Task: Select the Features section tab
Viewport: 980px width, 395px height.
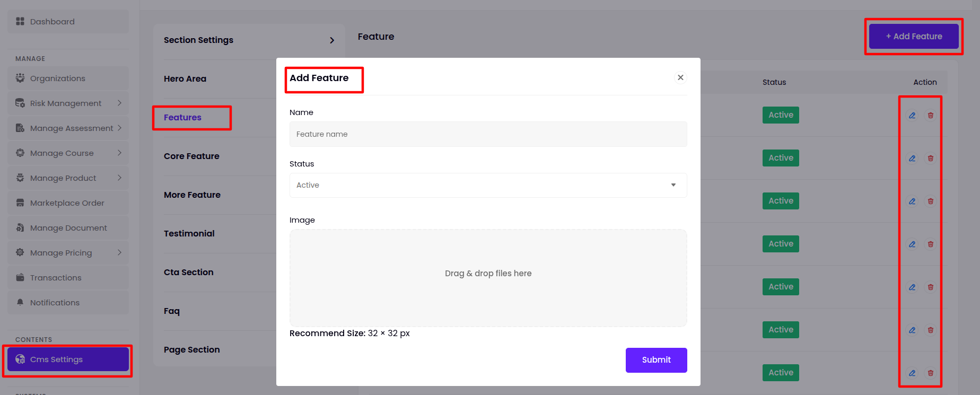Action: (x=182, y=117)
